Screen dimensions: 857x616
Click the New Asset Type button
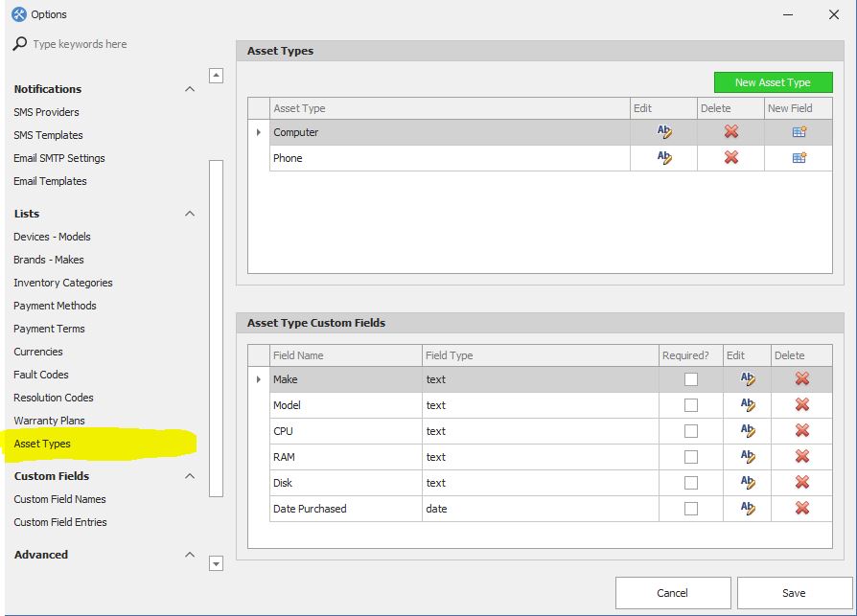pos(773,82)
